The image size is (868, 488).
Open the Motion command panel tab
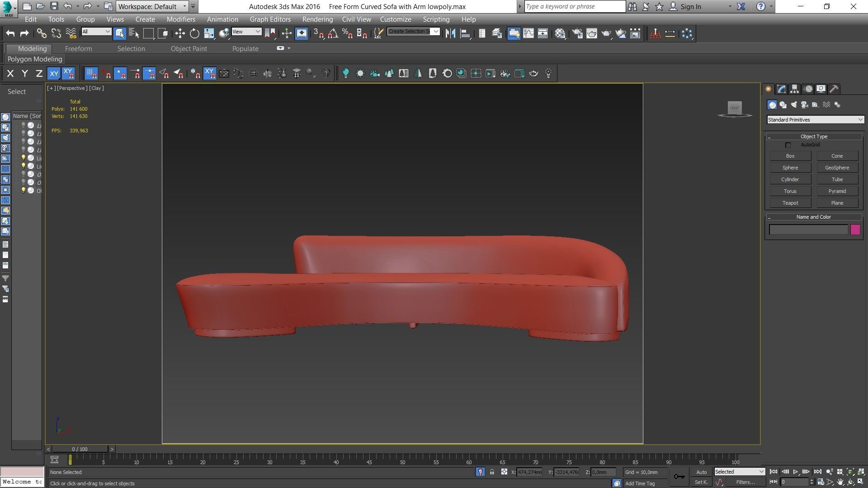[x=808, y=89]
